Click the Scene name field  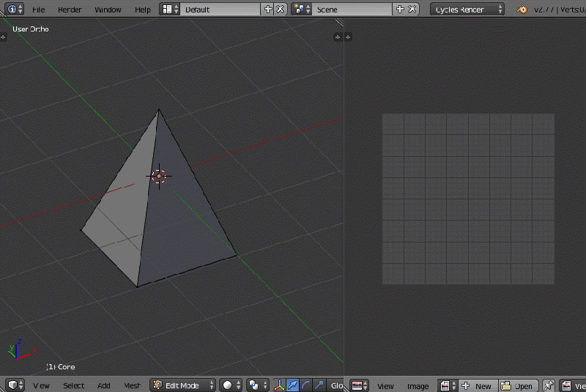point(352,10)
